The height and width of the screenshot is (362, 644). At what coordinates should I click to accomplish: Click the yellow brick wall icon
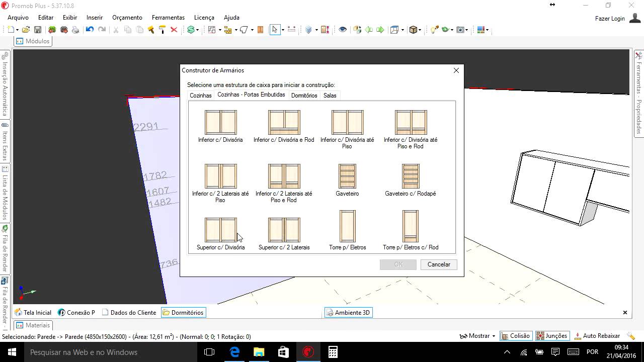click(227, 30)
